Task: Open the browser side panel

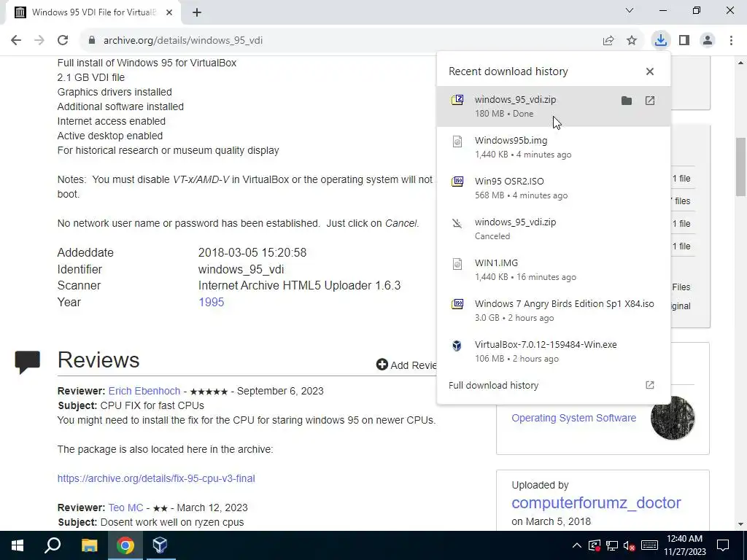Action: [x=684, y=41]
